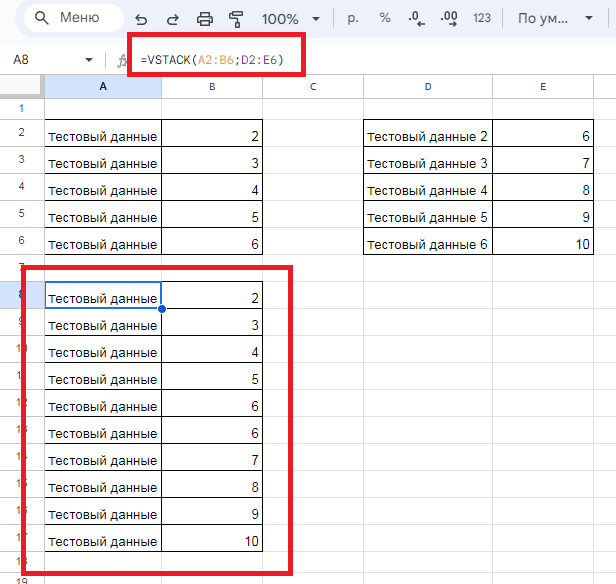Screen dimensions: 616x584
Task: Click cell B2 with value 2
Action: click(x=212, y=134)
